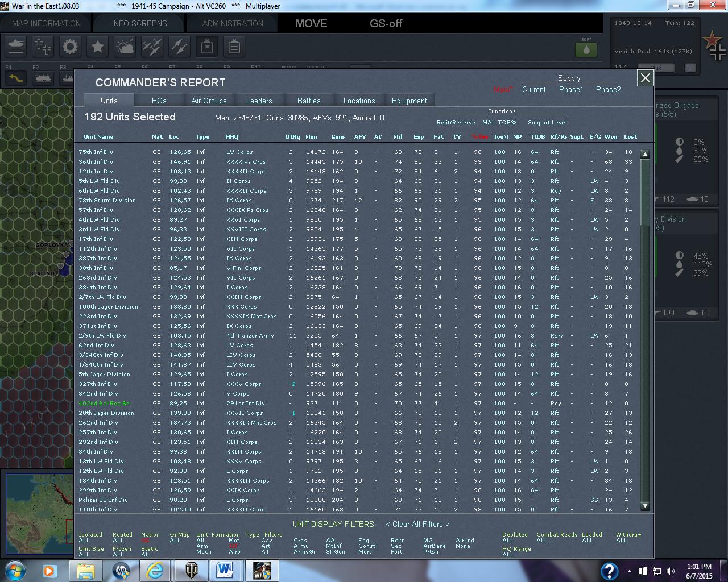This screenshot has height=582, width=728.
Task: Toggle the Frozen filter ALL value
Action: tap(118, 555)
